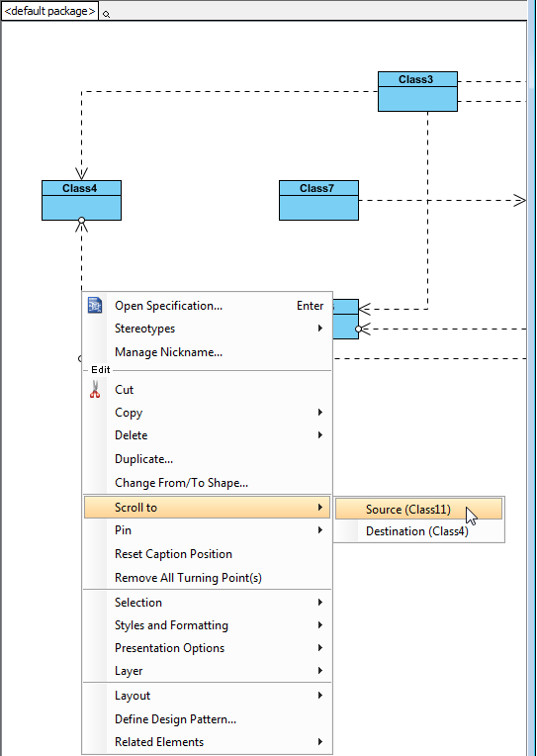The height and width of the screenshot is (756, 537).
Task: Open Related Elements submenu
Action: 208,742
